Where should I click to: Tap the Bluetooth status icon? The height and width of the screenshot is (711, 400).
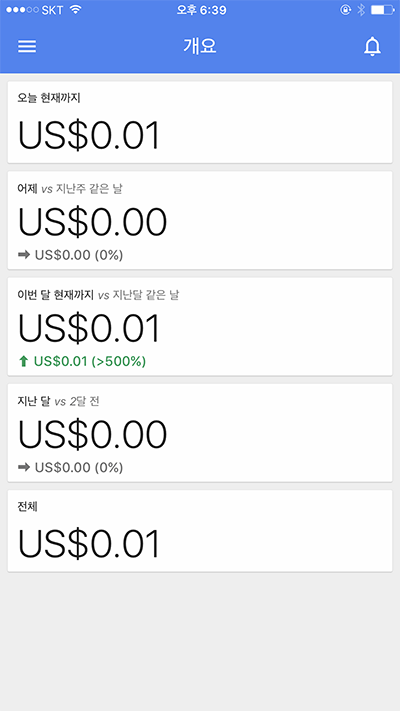tap(361, 10)
